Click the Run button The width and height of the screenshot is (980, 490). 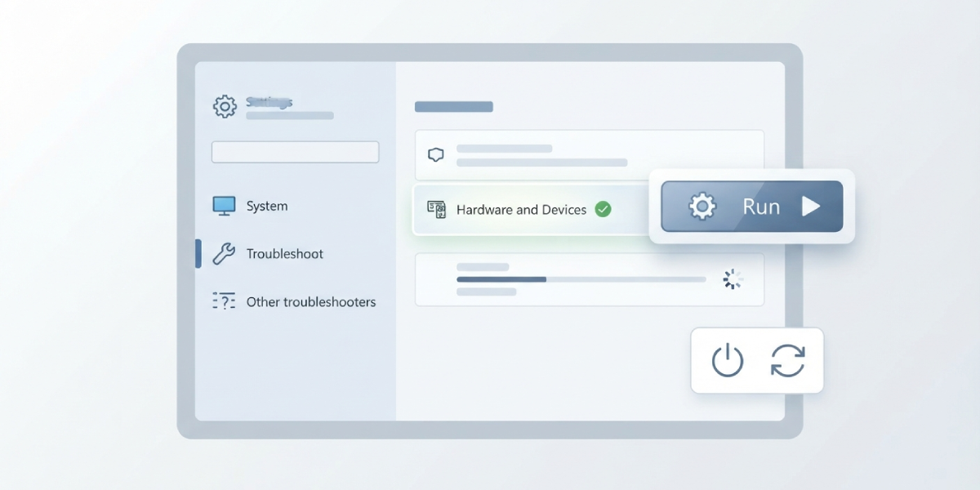tap(751, 206)
